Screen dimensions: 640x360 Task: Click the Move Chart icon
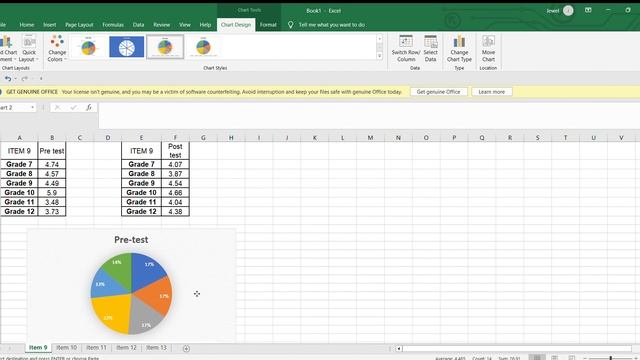[488, 49]
